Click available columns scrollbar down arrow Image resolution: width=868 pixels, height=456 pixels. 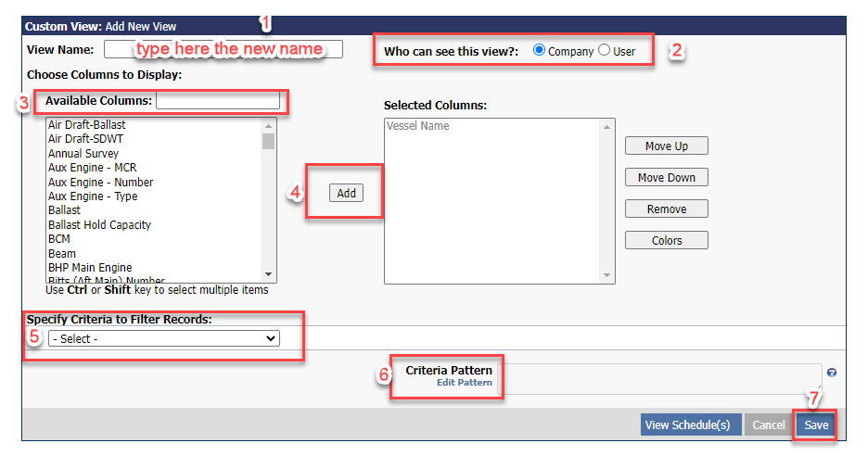coord(269,274)
